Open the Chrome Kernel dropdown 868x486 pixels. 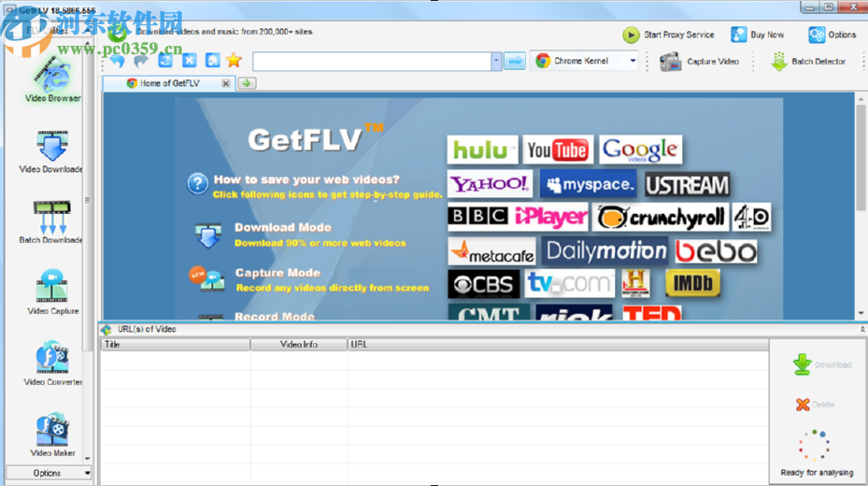click(633, 61)
